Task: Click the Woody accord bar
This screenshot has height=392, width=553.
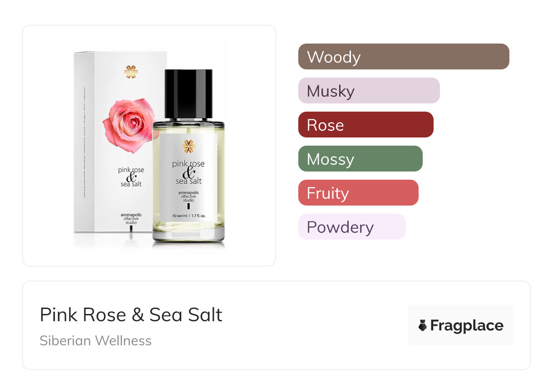Action: 404,57
